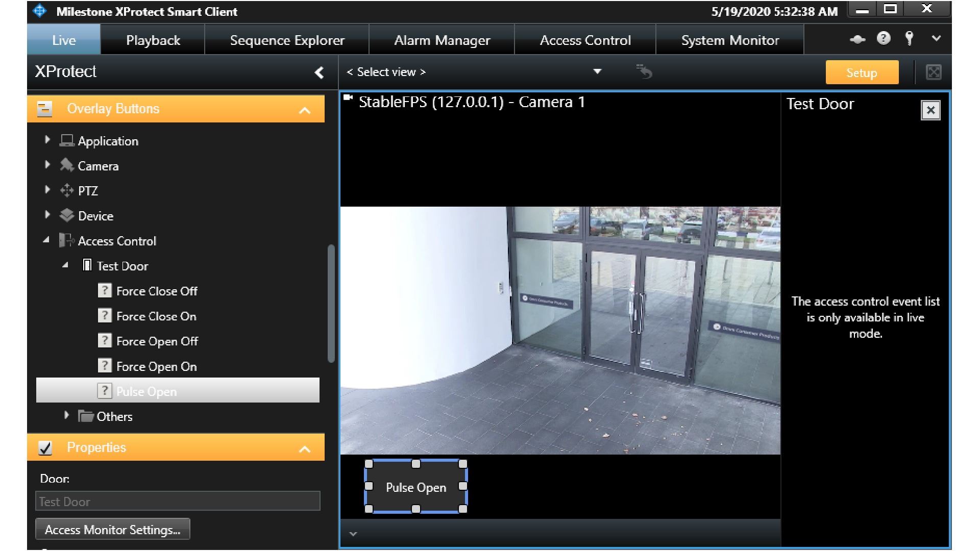Screen dimensions: 980x551
Task: Select the Device layers icon
Action: coord(67,215)
